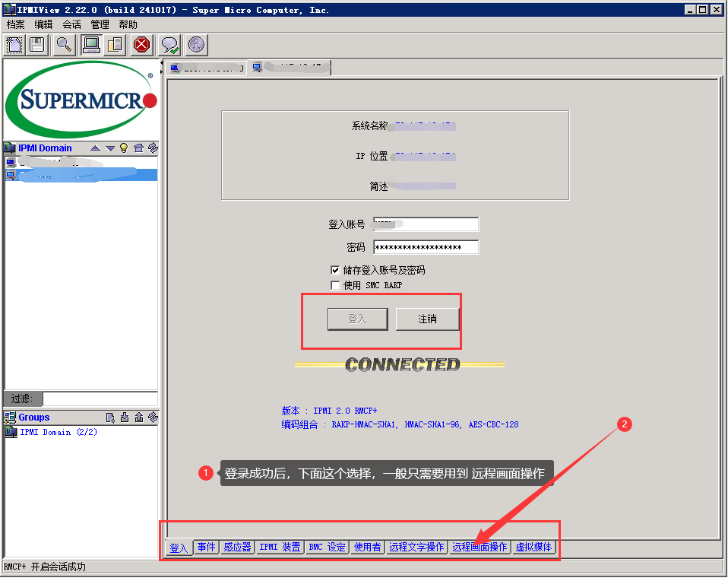728x581 pixels.
Task: Click inside the password input field
Action: pyautogui.click(x=426, y=246)
